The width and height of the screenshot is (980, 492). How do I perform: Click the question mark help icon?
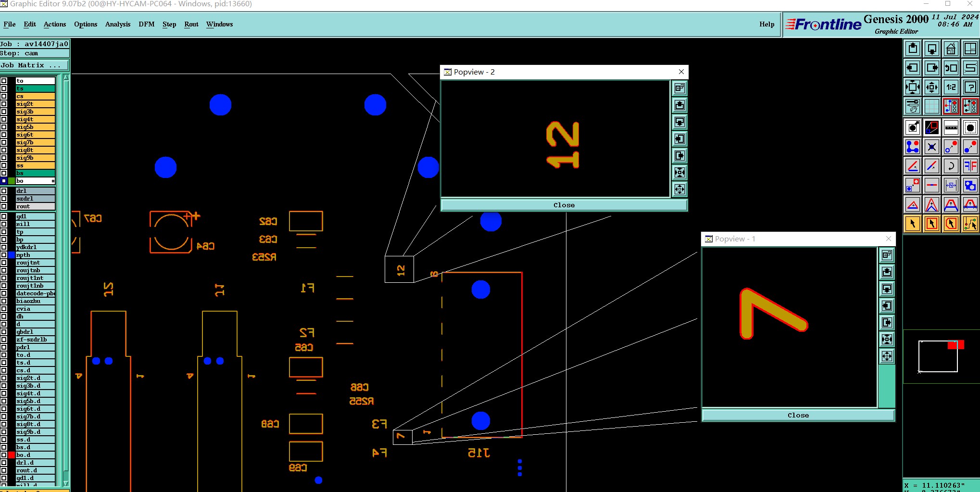click(970, 87)
